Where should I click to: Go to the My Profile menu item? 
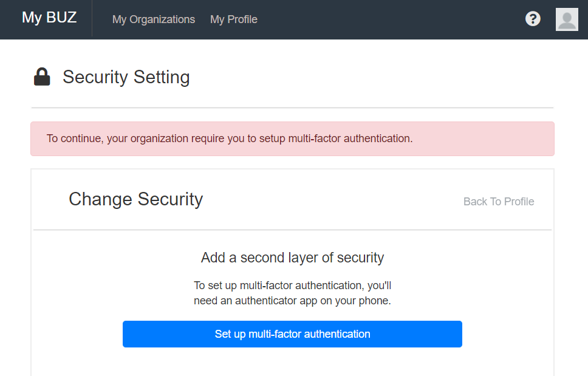(234, 19)
